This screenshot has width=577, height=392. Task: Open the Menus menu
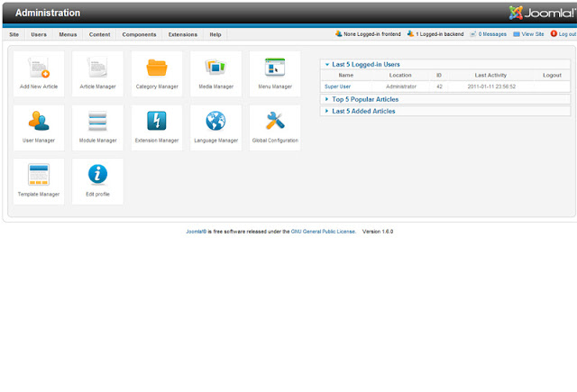(x=68, y=34)
